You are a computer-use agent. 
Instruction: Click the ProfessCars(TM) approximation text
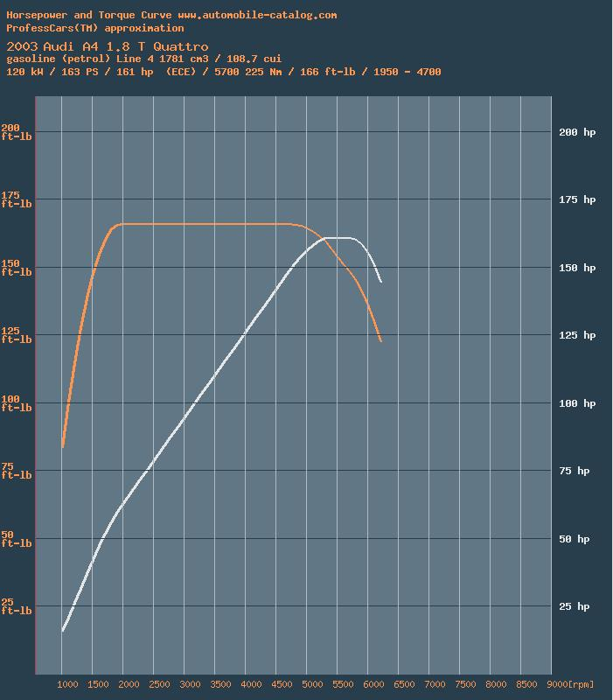pos(94,28)
